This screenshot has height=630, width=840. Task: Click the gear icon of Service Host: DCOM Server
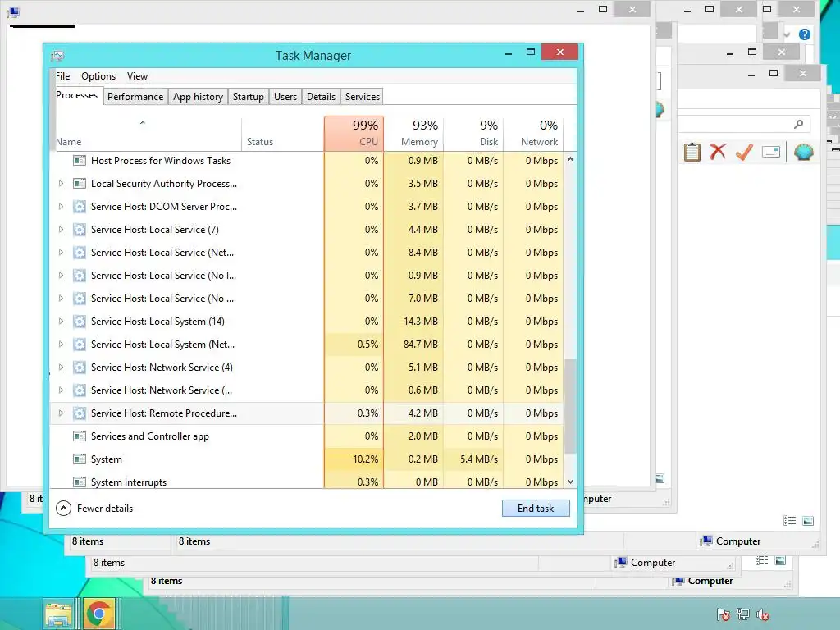click(x=80, y=206)
